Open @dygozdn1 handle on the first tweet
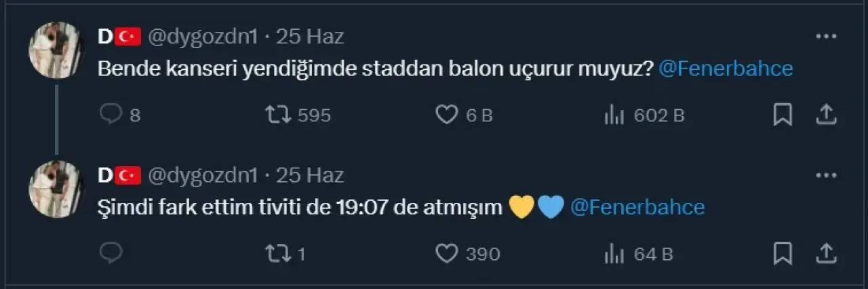Viewport: 868px width, 289px height. pyautogui.click(x=203, y=37)
